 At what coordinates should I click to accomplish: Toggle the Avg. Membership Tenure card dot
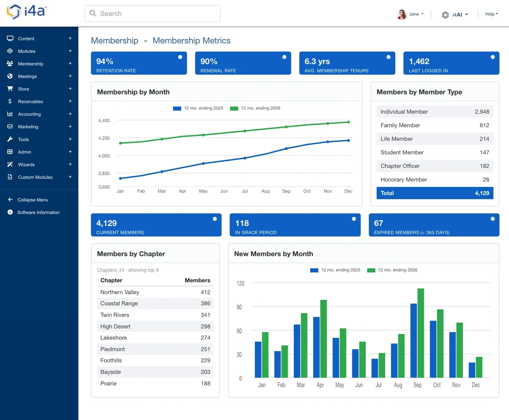[x=389, y=57]
